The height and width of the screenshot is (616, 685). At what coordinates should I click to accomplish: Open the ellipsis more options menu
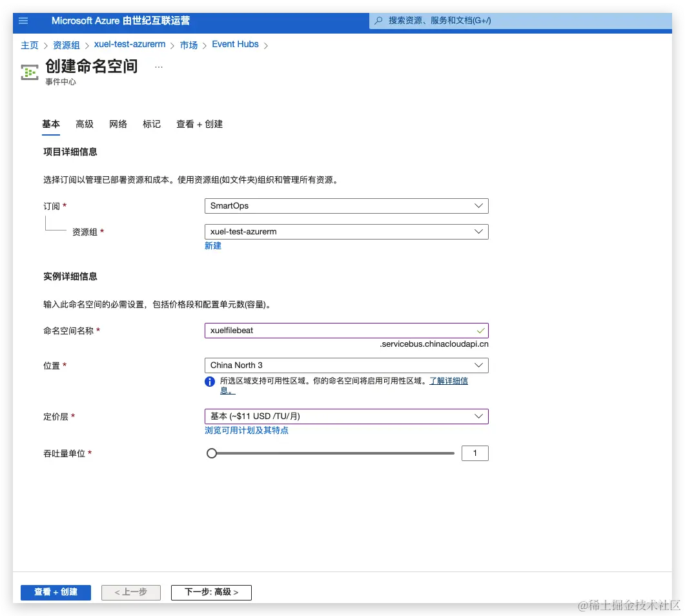159,67
